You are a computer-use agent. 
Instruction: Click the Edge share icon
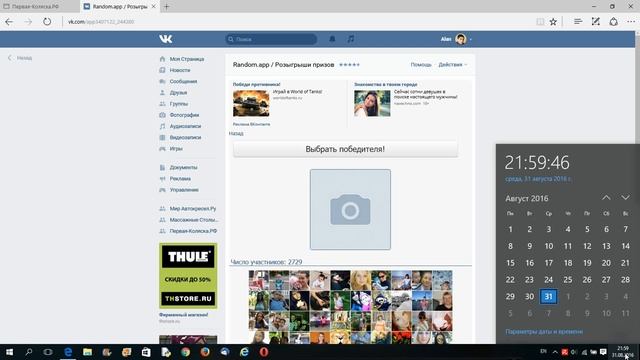point(613,22)
